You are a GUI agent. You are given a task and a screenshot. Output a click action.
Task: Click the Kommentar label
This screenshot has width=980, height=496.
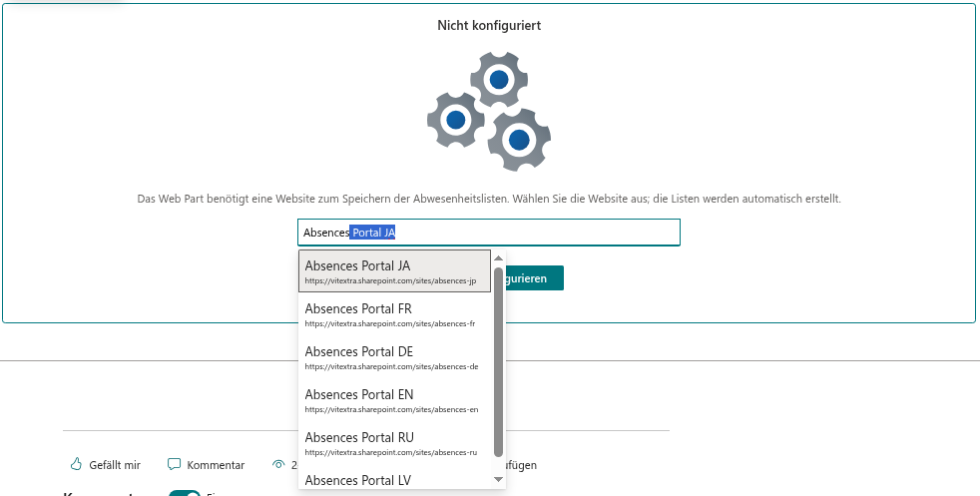[x=216, y=465]
